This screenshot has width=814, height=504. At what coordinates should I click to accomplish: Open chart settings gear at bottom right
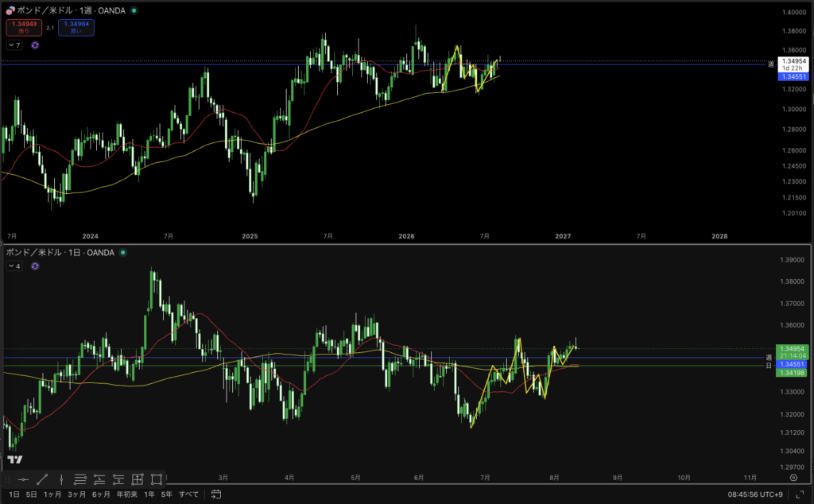[x=794, y=478]
